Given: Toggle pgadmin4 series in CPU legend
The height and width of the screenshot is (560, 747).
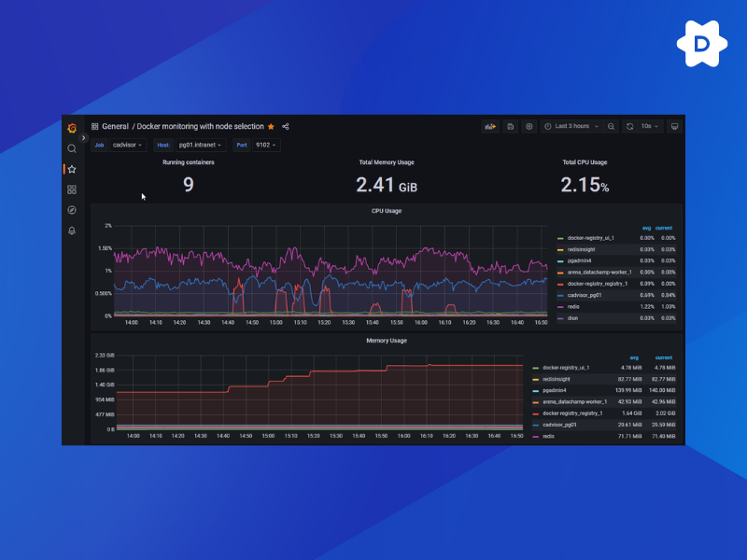Looking at the screenshot, I should click(579, 261).
